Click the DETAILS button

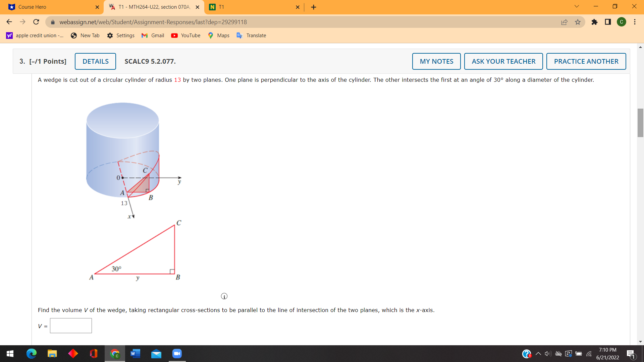click(95, 61)
